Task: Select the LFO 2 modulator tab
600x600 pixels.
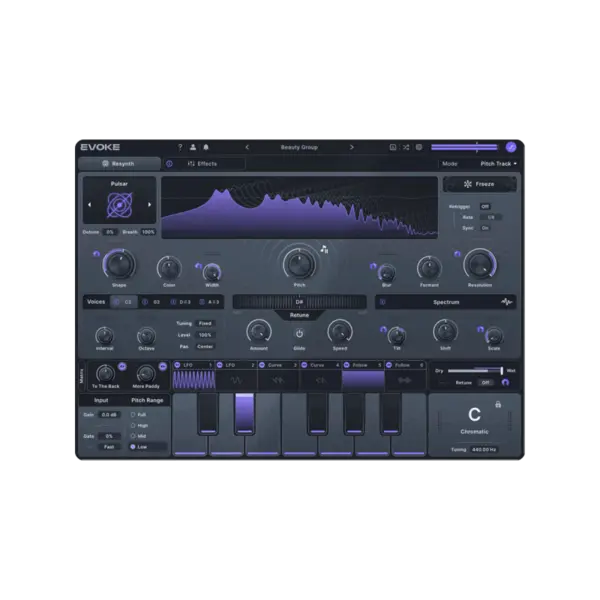Action: (x=236, y=365)
